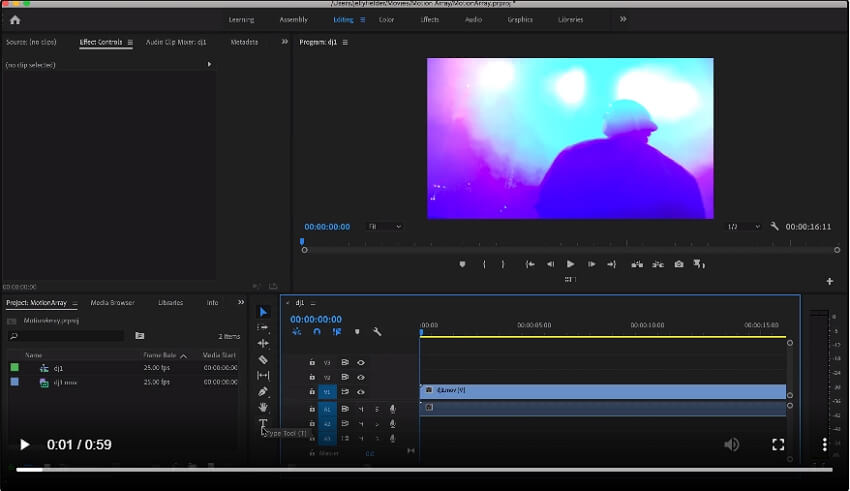This screenshot has width=850, height=491.
Task: Open the Fit zoom level dropdown
Action: pyautogui.click(x=384, y=227)
